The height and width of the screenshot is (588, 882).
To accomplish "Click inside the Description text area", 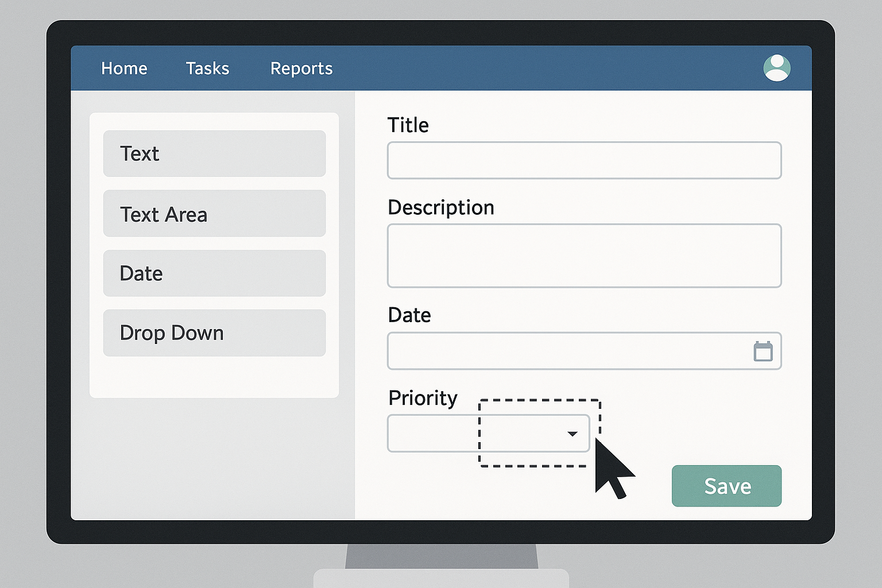I will tap(584, 256).
